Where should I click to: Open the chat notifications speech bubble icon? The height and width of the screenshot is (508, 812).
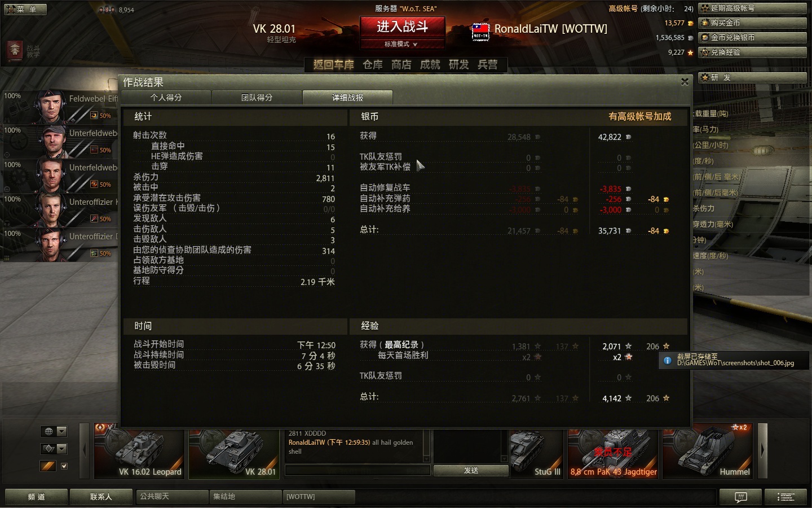(x=741, y=497)
